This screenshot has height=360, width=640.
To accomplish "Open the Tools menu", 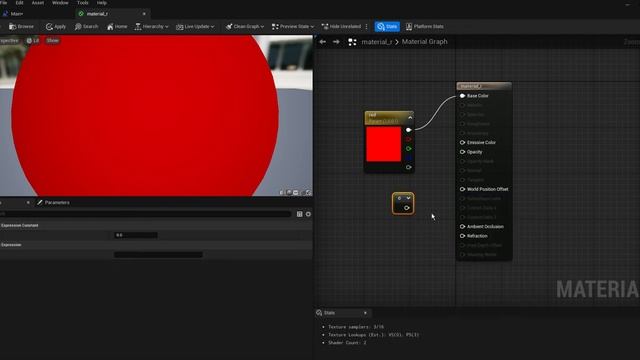I will click(82, 3).
